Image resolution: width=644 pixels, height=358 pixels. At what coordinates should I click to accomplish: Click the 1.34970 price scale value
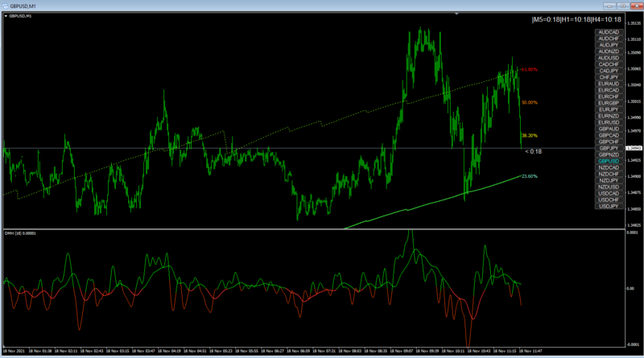click(x=634, y=130)
